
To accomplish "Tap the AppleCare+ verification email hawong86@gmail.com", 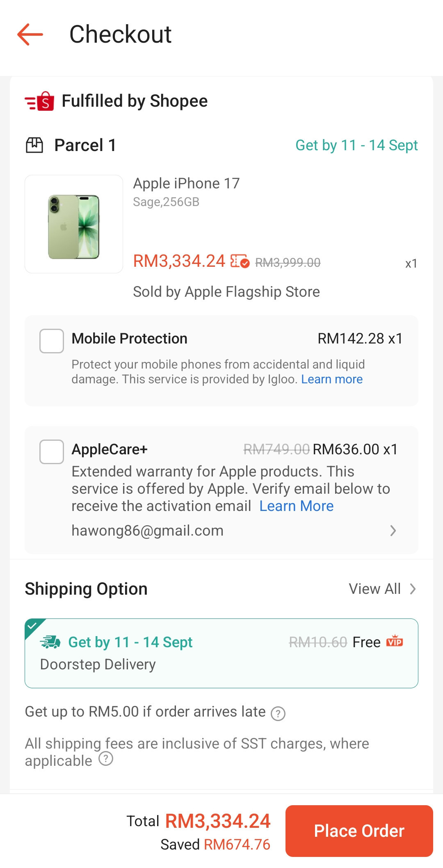I will (147, 531).
